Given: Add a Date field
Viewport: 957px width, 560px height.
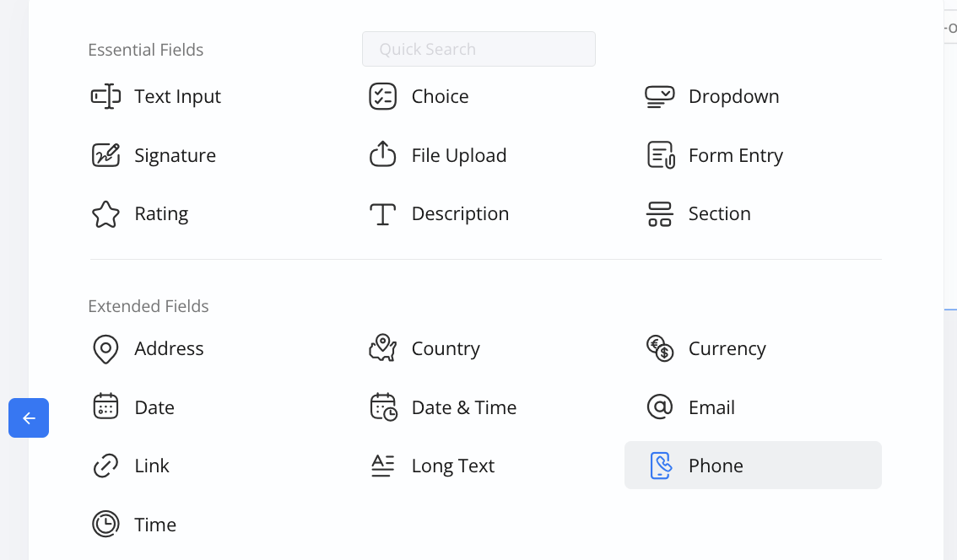Looking at the screenshot, I should pos(154,407).
